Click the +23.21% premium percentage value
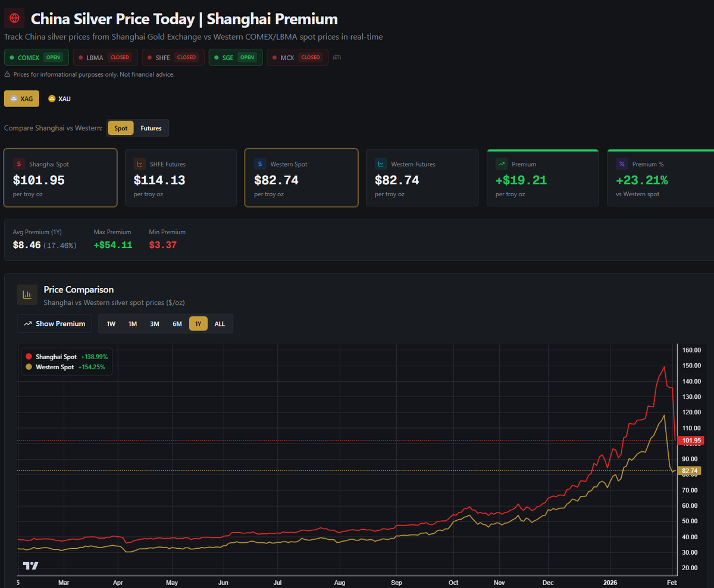The width and height of the screenshot is (714, 588). pos(642,180)
